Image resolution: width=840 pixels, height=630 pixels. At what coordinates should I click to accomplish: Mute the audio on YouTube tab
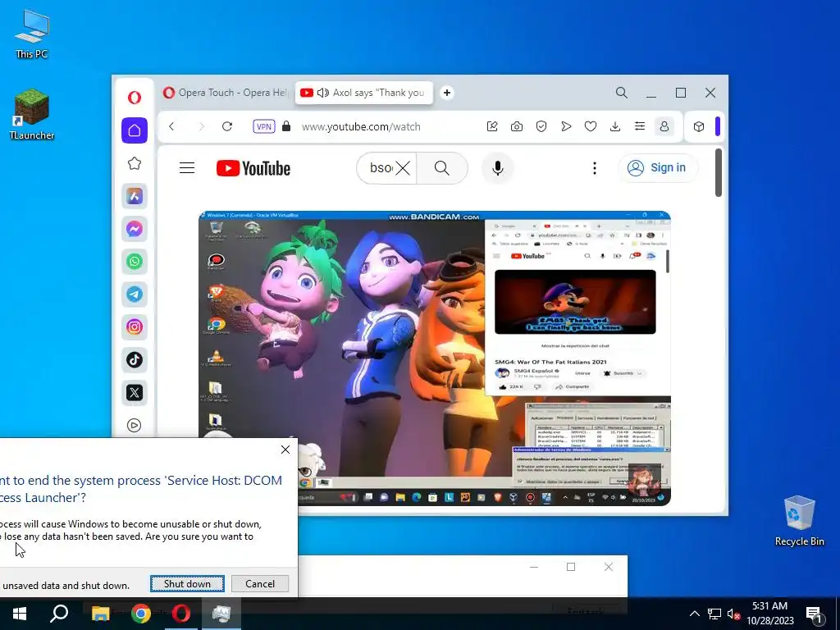pos(322,93)
